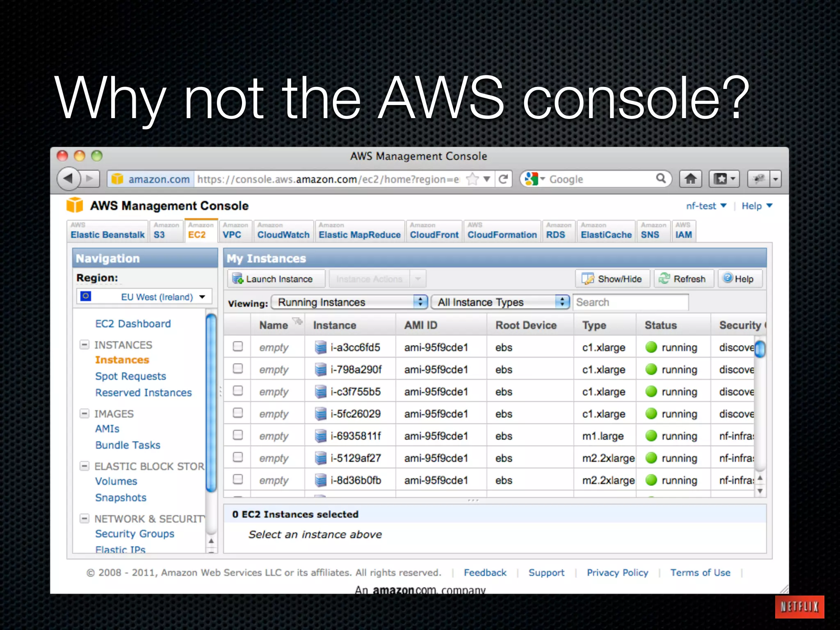
Task: Tick the checkbox for instance i-8d36b0fb
Action: [238, 479]
